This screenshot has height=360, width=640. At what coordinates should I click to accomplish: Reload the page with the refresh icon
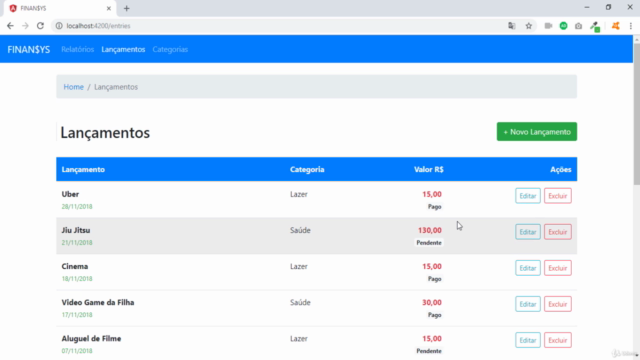coord(40,26)
